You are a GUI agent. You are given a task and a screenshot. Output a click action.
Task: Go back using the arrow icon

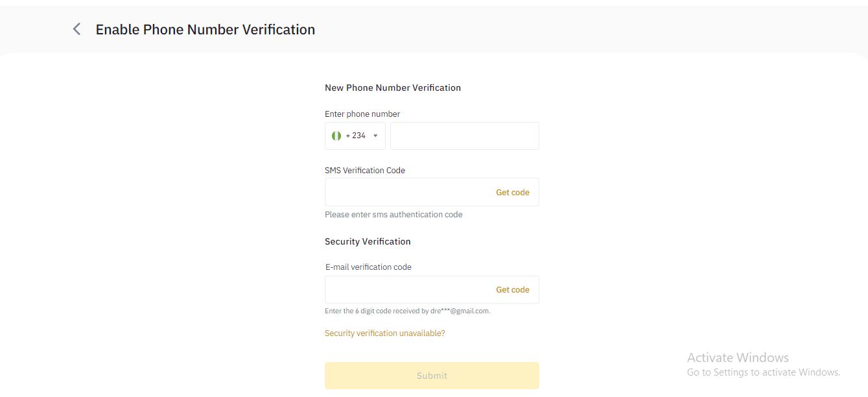point(76,29)
